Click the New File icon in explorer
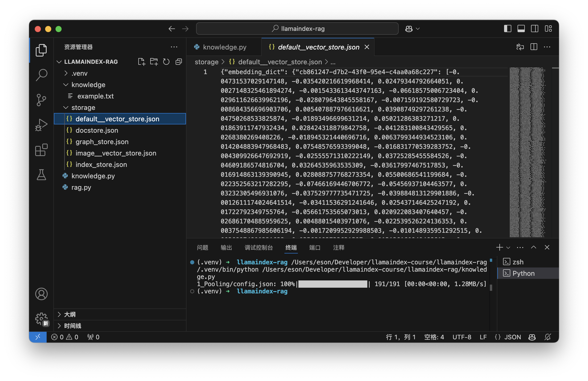 click(141, 62)
